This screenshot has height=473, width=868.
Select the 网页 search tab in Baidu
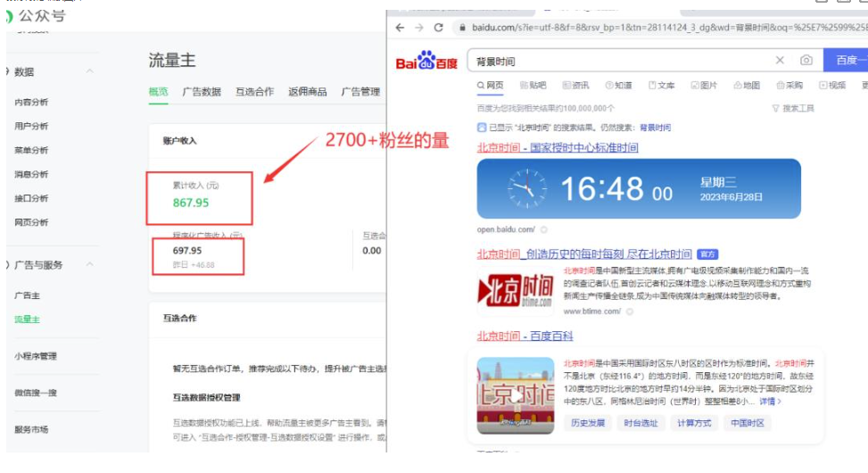point(490,85)
